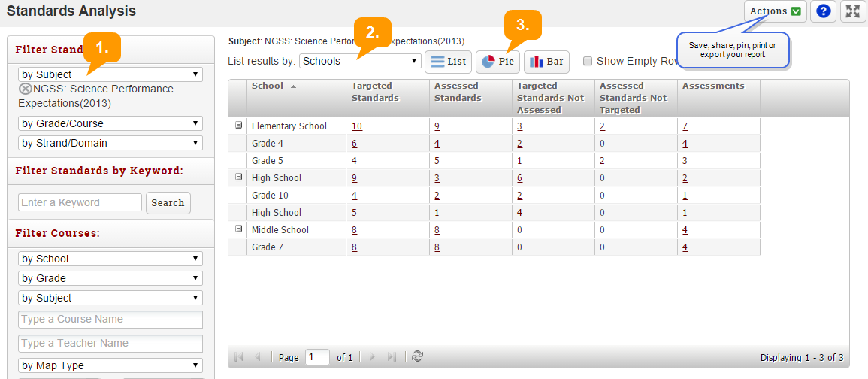Go to the last page of results
Screen dimensions: 868x379
click(x=392, y=357)
